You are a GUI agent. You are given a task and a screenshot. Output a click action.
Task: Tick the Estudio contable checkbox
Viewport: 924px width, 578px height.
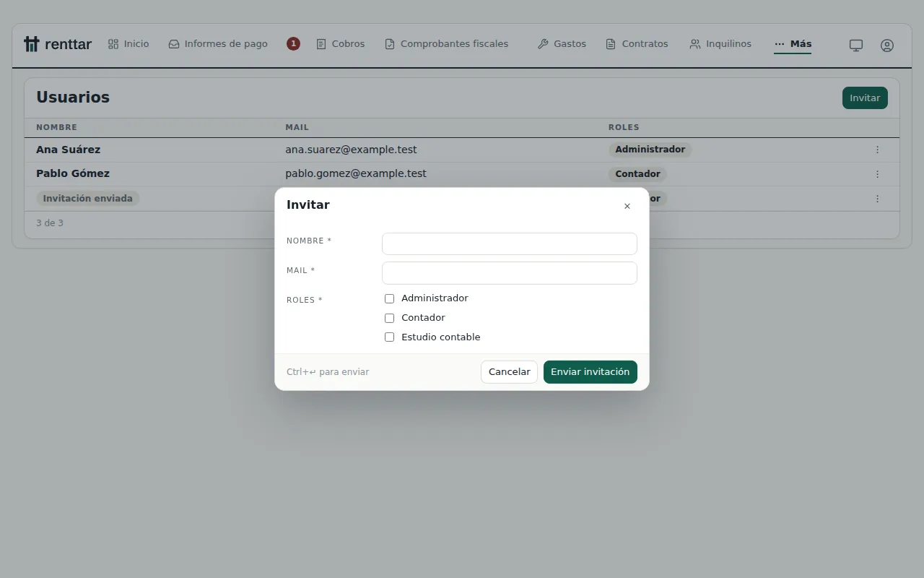[389, 337]
